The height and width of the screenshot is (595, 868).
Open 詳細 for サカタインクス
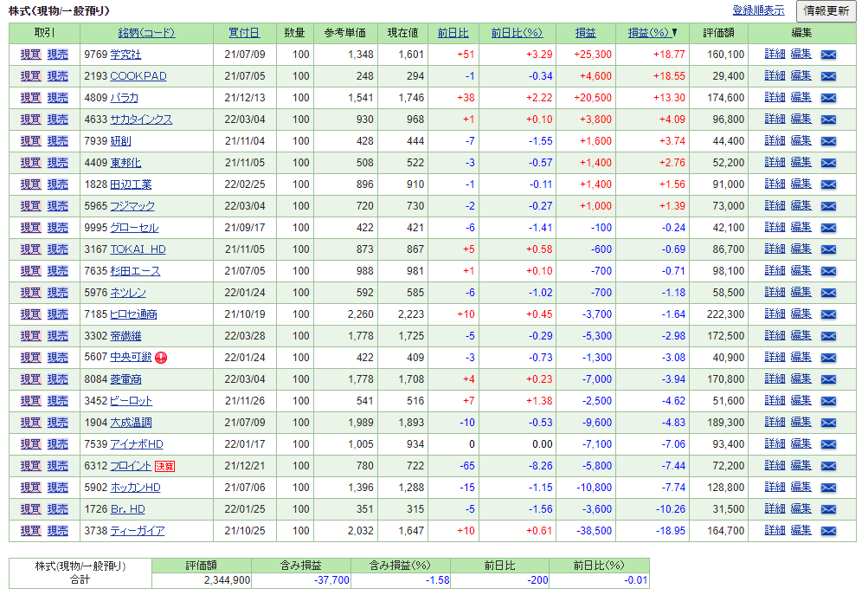pyautogui.click(x=775, y=119)
